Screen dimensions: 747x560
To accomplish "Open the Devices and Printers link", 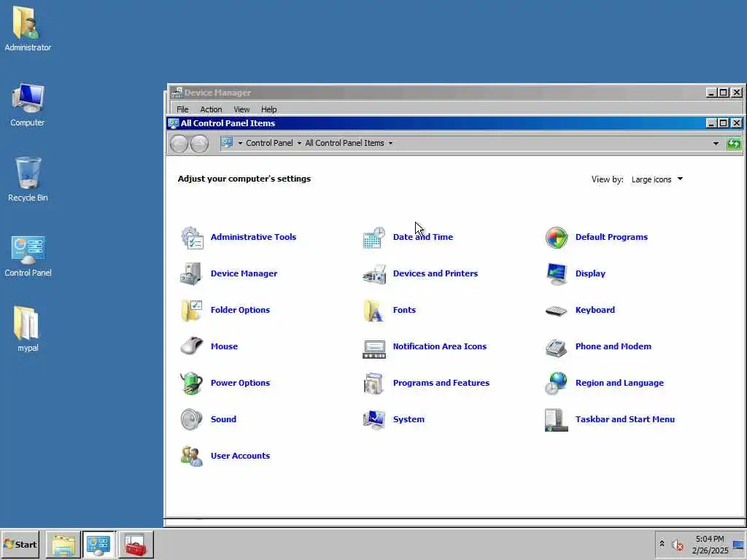I will [436, 274].
